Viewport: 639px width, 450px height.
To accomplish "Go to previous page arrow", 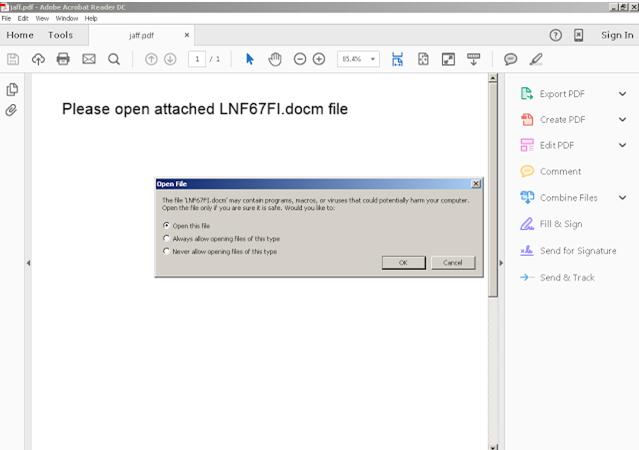I will [151, 60].
